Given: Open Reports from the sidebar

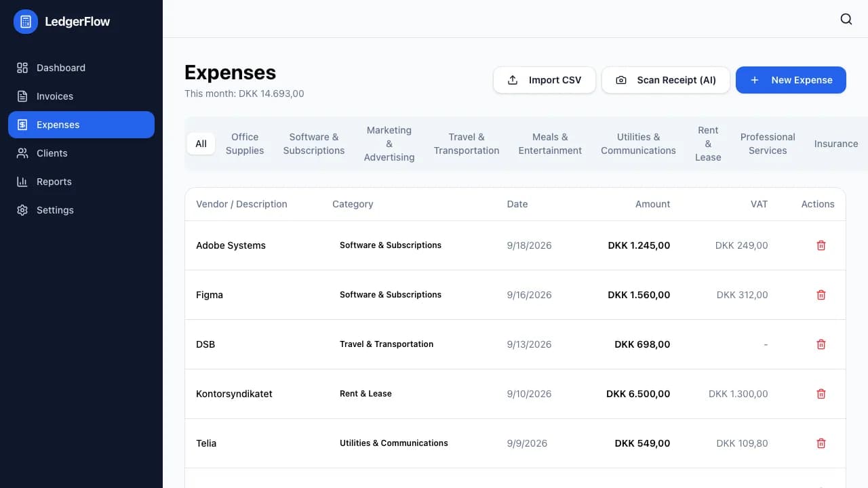Looking at the screenshot, I should 81,182.
